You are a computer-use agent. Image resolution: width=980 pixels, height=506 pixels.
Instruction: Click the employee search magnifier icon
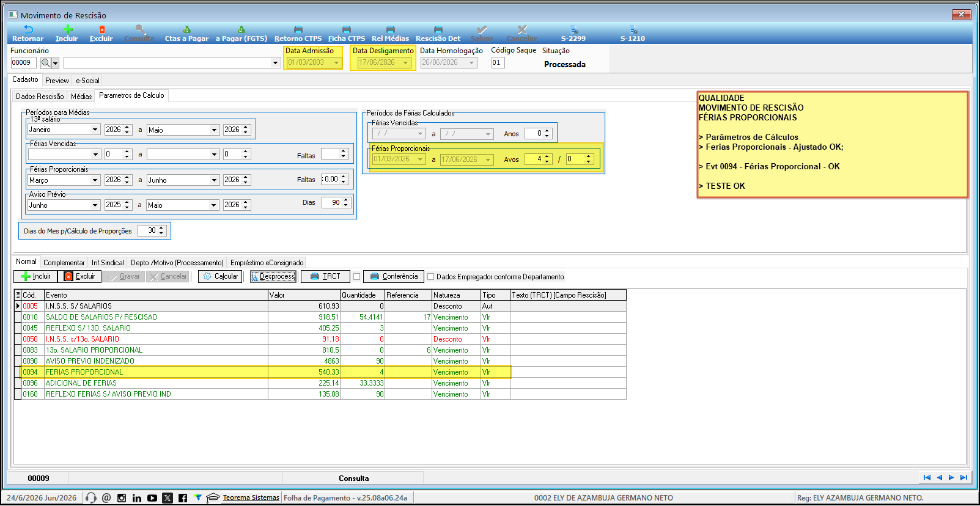[x=46, y=63]
